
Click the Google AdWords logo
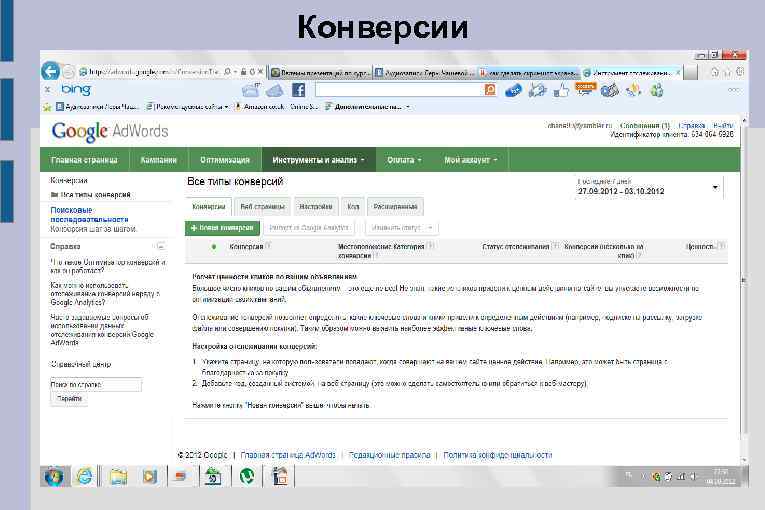(x=110, y=132)
